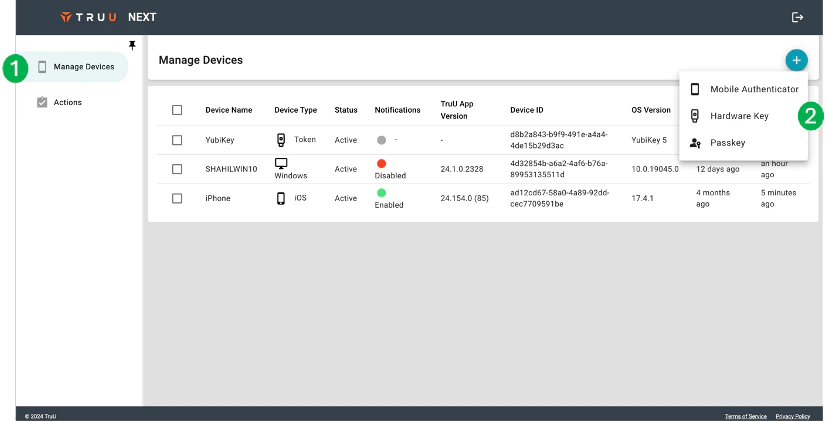Image resolution: width=828 pixels, height=422 pixels.
Task: Click the Actions clipboard icon in sidebar
Action: (42, 102)
